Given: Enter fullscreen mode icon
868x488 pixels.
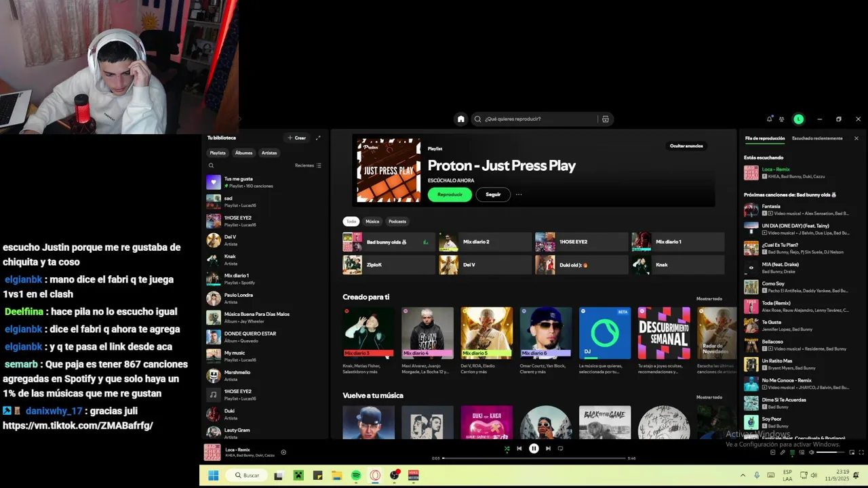Looking at the screenshot, I should click(x=861, y=452).
